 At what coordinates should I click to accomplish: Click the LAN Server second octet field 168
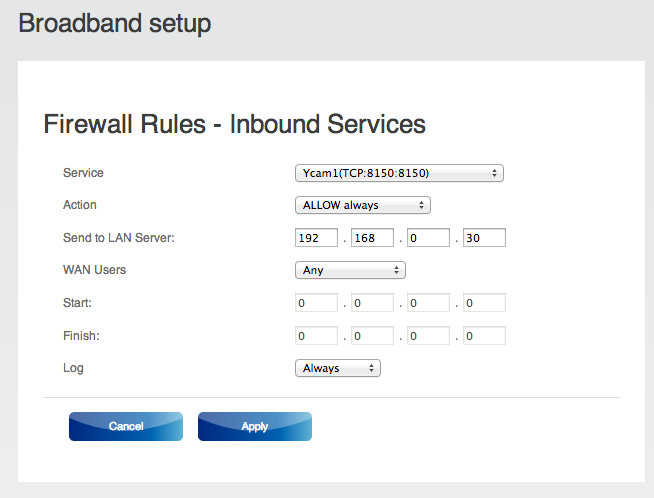(x=372, y=238)
